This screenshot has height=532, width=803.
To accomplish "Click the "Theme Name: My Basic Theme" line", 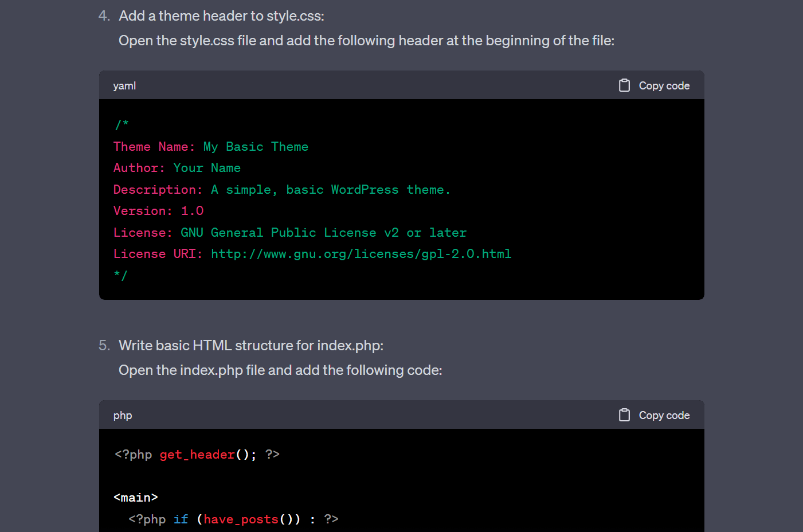I will tap(211, 146).
